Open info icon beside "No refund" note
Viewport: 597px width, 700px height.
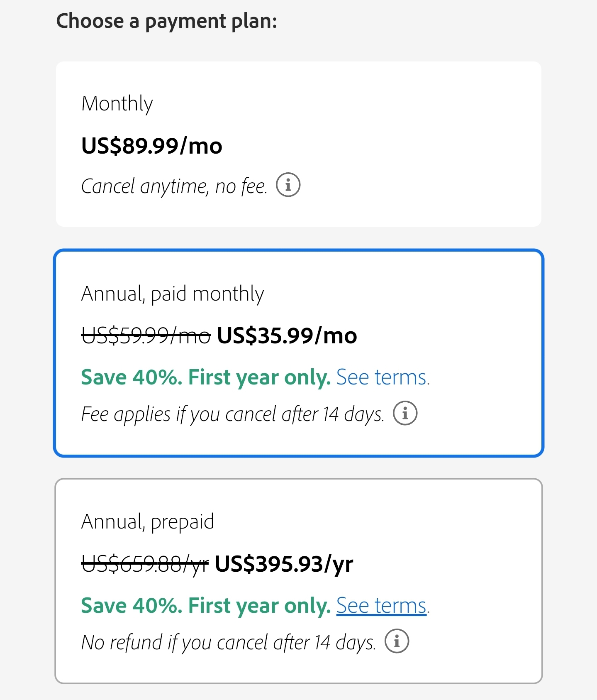tap(397, 641)
